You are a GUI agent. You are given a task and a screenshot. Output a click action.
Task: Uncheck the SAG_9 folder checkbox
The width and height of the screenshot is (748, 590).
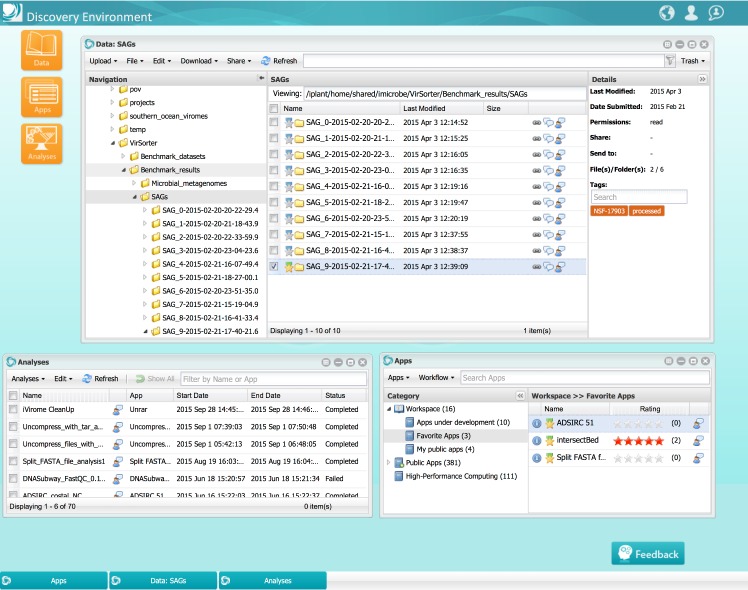(x=274, y=267)
